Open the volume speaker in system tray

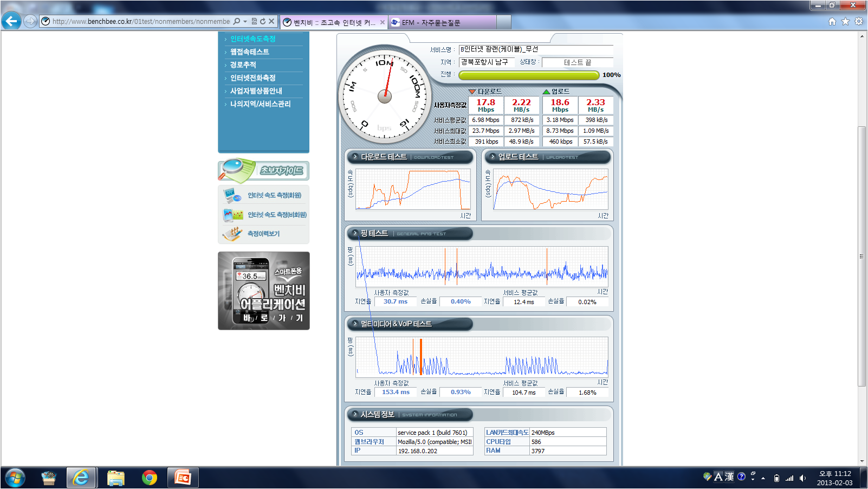tap(802, 478)
